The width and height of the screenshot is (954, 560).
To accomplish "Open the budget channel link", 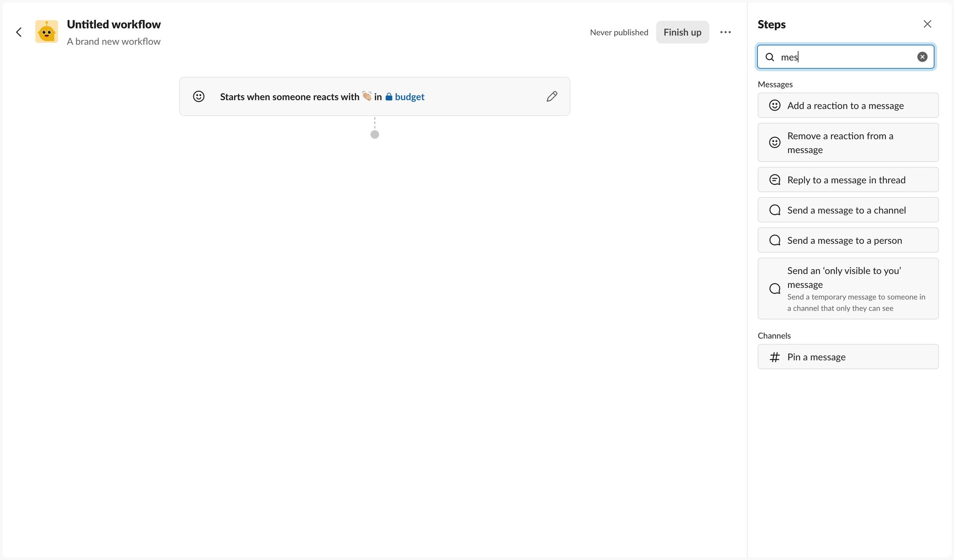I will [x=409, y=96].
